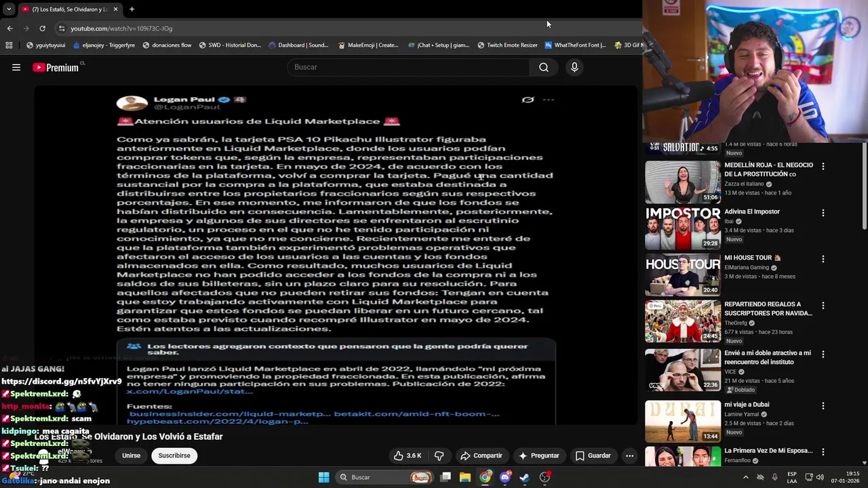The width and height of the screenshot is (868, 488).
Task: Like the video with 3.6 K likes
Action: [408, 455]
